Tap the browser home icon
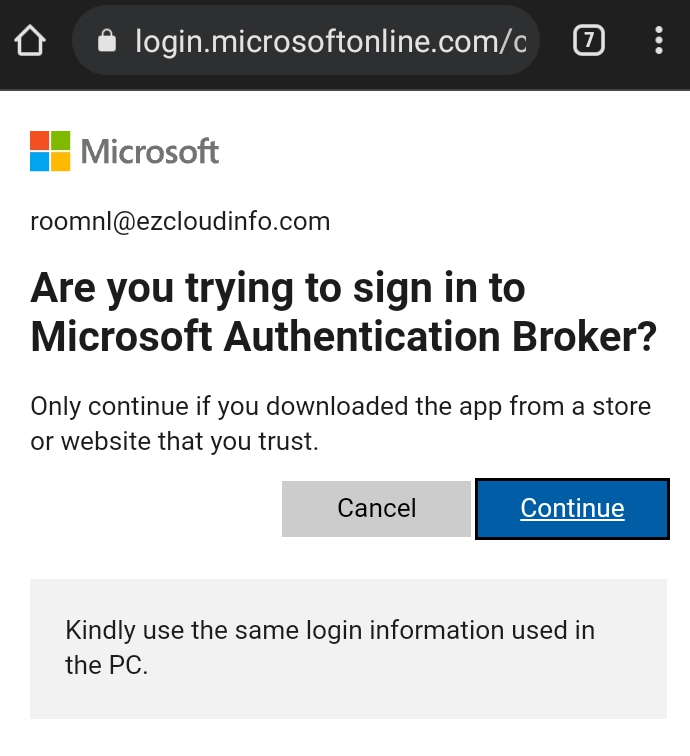Viewport: 690px width, 756px height. [x=31, y=41]
